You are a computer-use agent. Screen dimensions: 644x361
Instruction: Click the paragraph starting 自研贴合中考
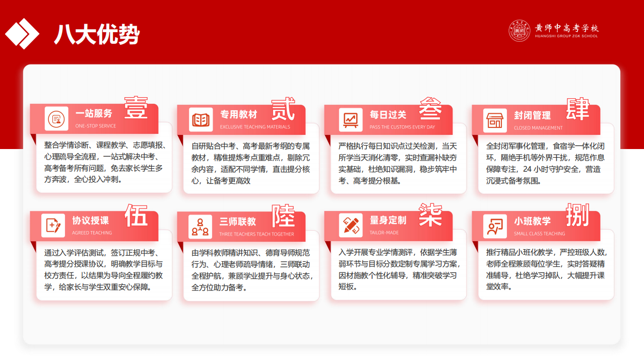[251, 163]
